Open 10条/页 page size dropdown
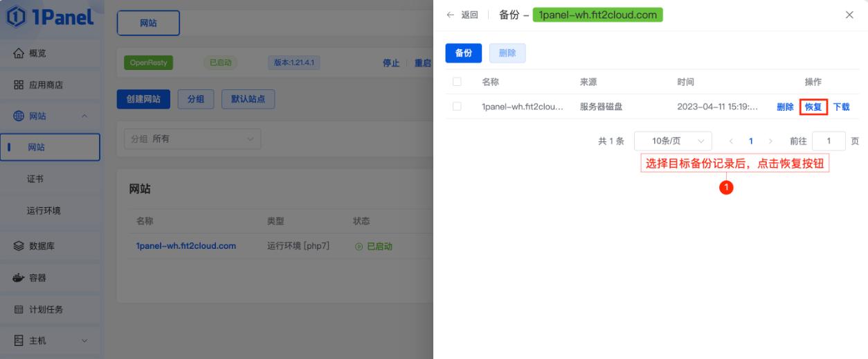The image size is (868, 359). 673,141
